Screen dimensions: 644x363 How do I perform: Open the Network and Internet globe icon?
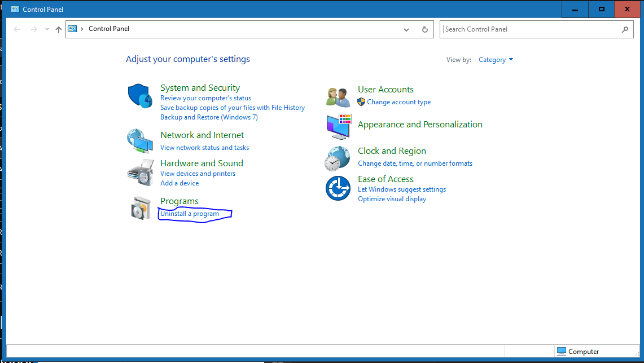coord(140,141)
